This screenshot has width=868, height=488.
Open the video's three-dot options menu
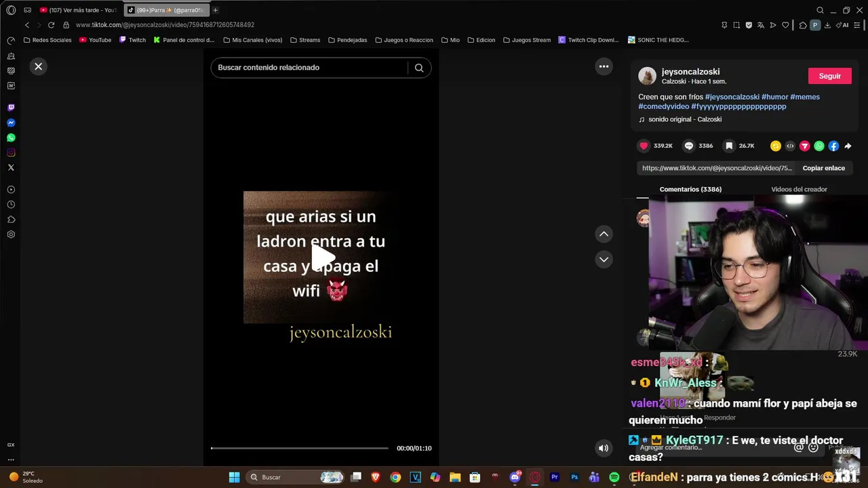pyautogui.click(x=604, y=66)
